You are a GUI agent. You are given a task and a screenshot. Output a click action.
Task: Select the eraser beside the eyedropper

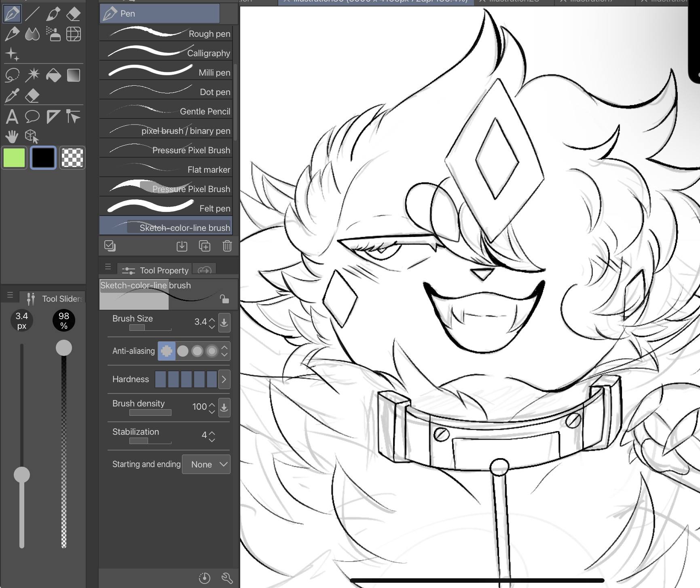click(x=32, y=96)
